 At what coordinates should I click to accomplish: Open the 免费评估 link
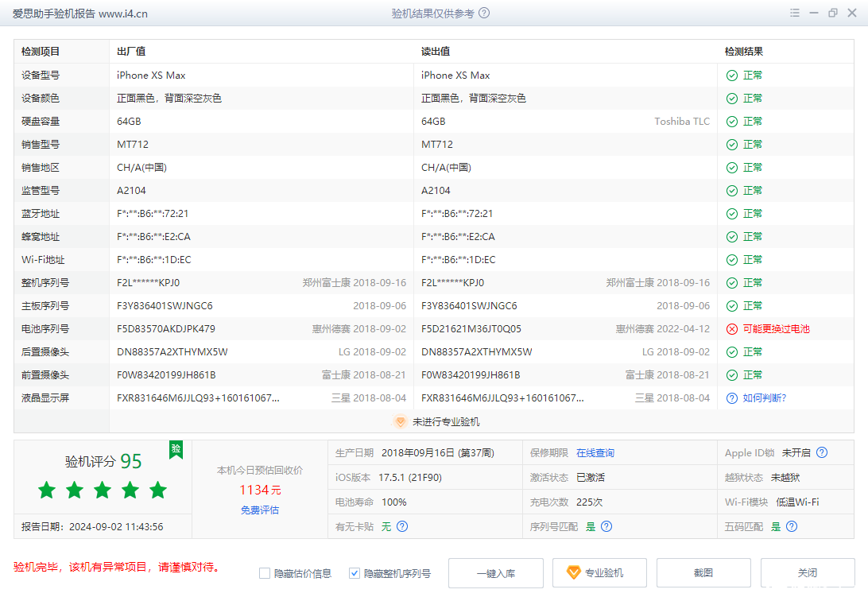tap(260, 510)
